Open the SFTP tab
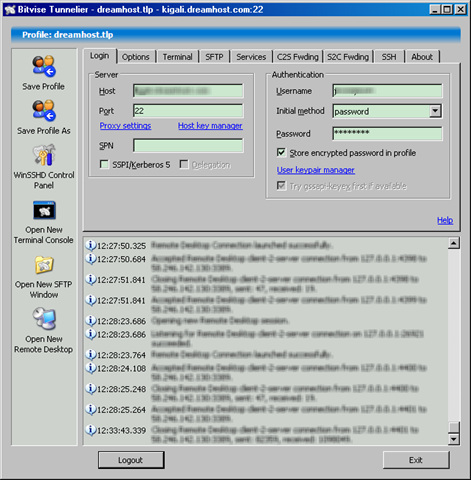 click(214, 57)
